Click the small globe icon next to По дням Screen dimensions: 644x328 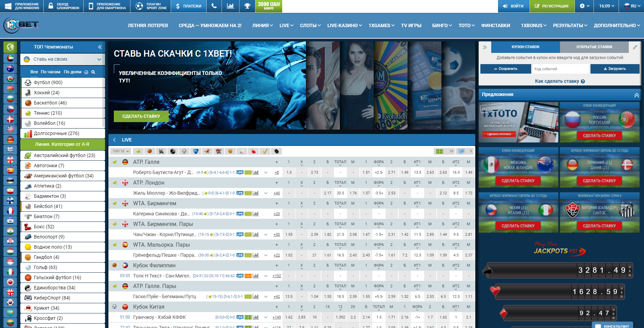tap(86, 72)
